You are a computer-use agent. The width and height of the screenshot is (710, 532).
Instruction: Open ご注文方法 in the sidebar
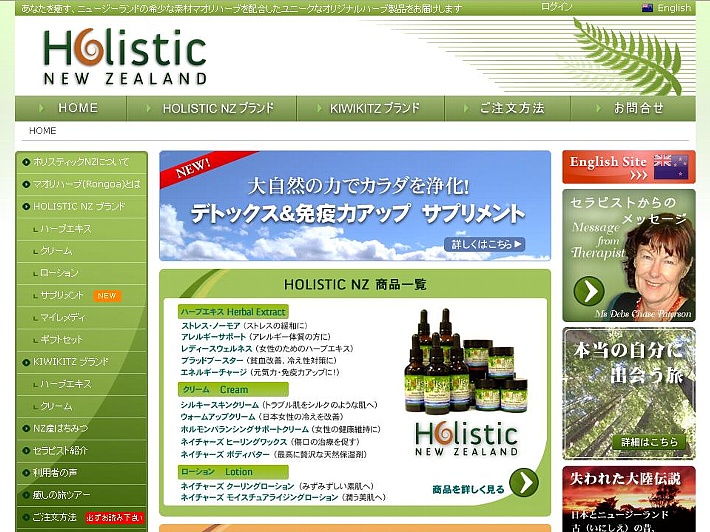point(54,517)
